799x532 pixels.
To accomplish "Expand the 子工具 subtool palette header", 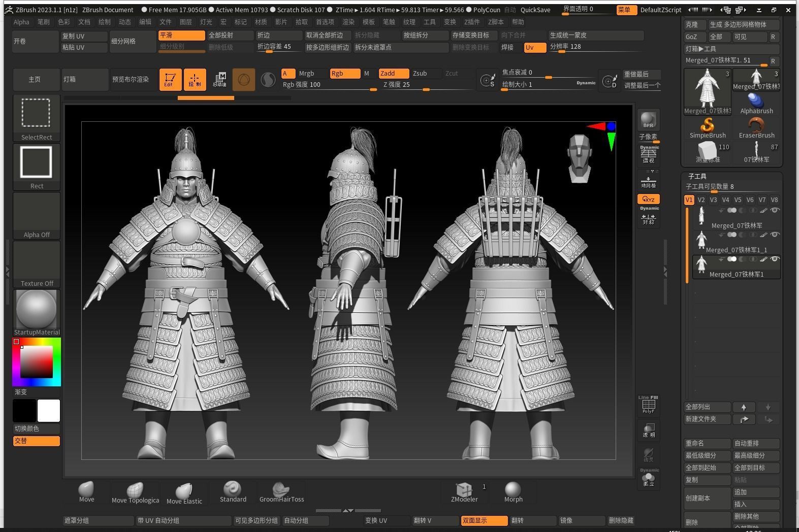I will [x=697, y=176].
